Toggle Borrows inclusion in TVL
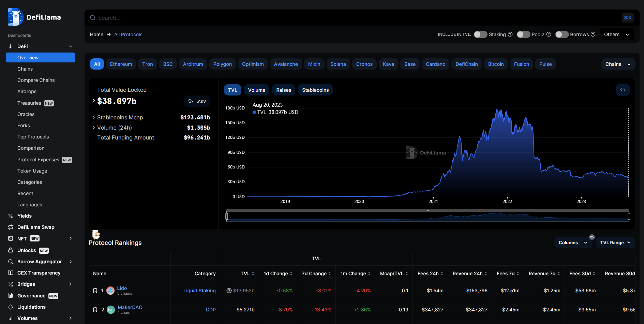 562,34
